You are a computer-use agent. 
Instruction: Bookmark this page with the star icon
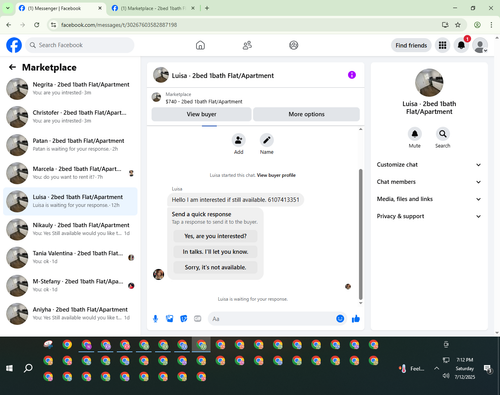[x=458, y=25]
